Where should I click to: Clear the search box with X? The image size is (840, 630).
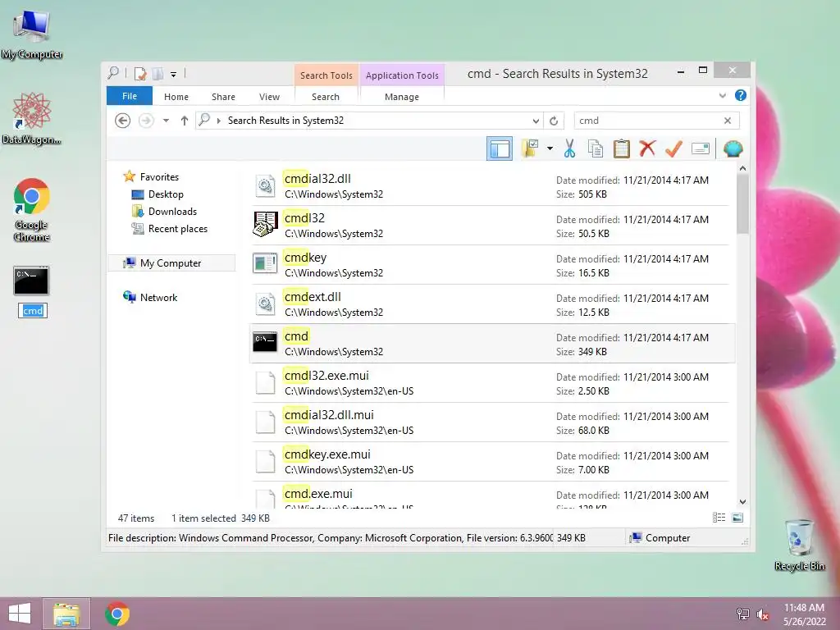(x=728, y=121)
